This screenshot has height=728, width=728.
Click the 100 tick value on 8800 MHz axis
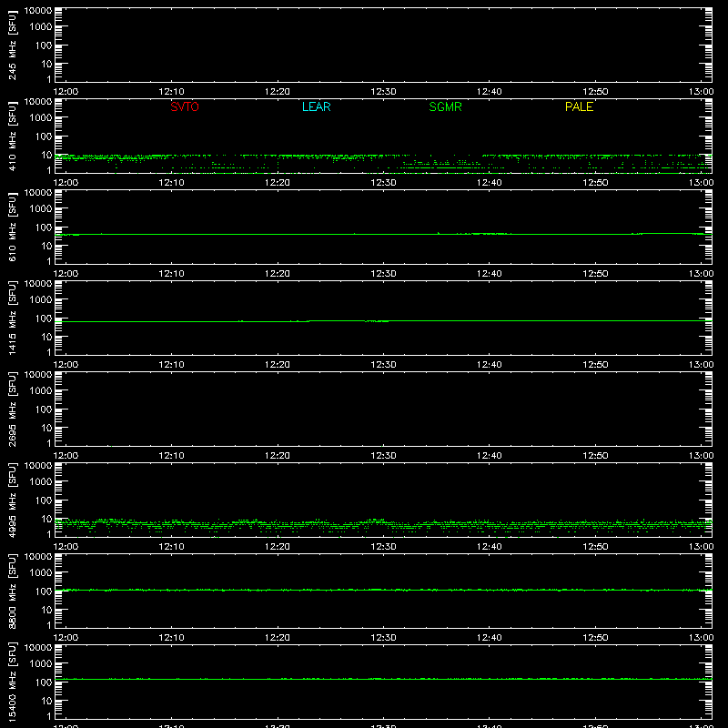click(x=44, y=591)
